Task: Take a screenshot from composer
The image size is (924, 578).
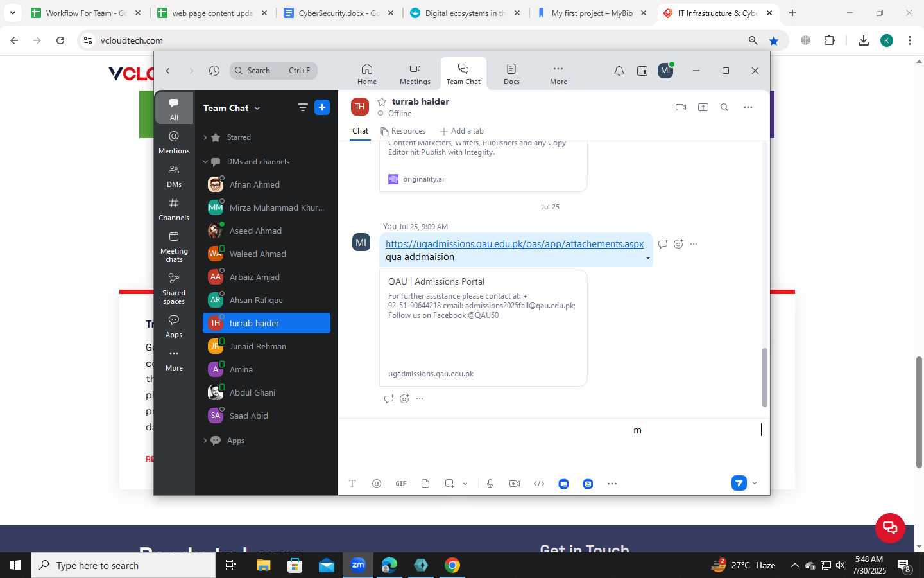Action: point(450,484)
